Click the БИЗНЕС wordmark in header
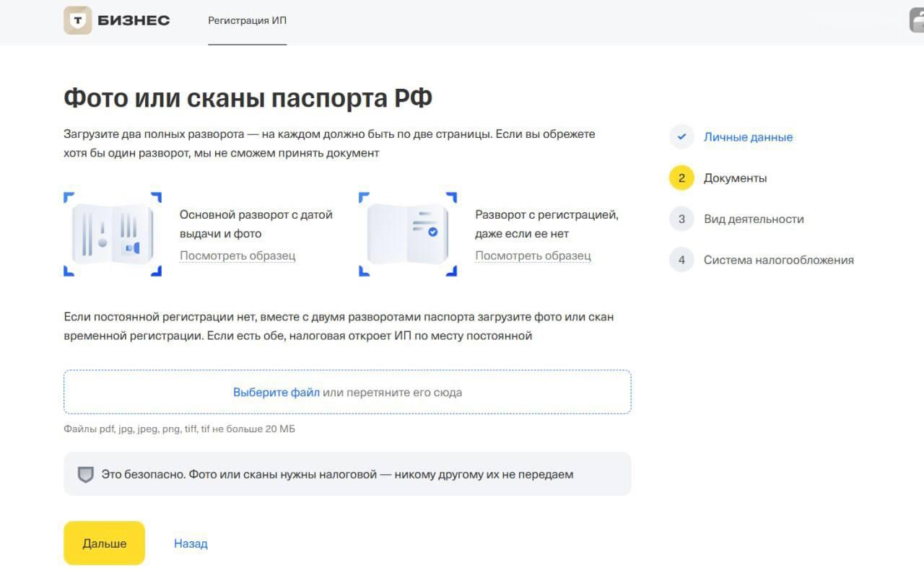This screenshot has width=924, height=573. (x=134, y=20)
